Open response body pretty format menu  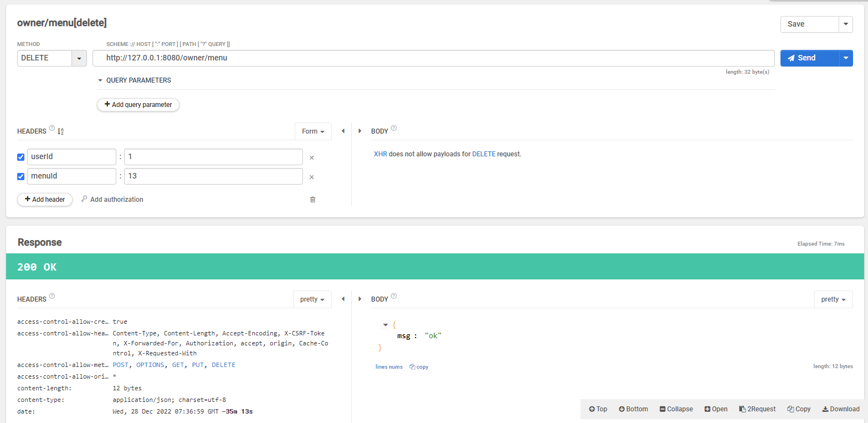click(x=833, y=299)
